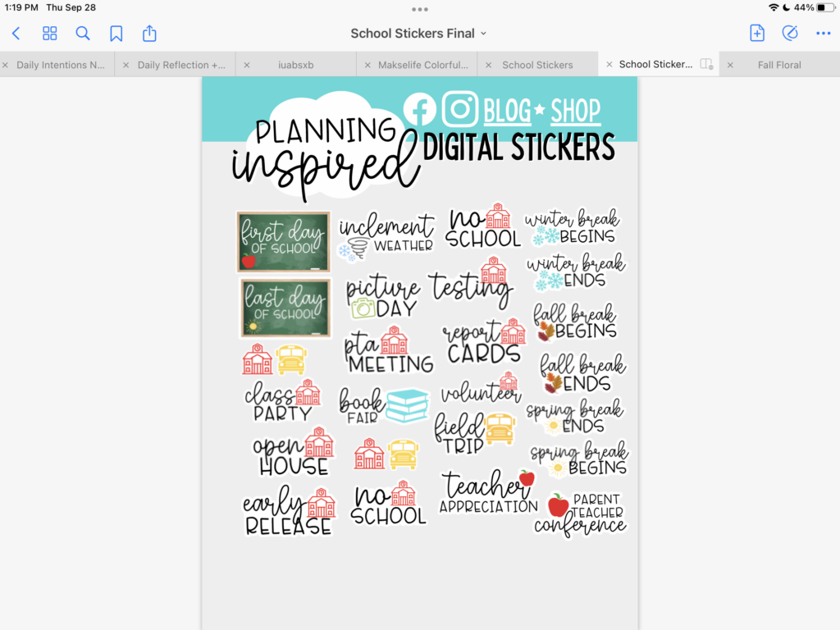Open the search tool
This screenshot has width=840, height=630.
click(x=83, y=34)
